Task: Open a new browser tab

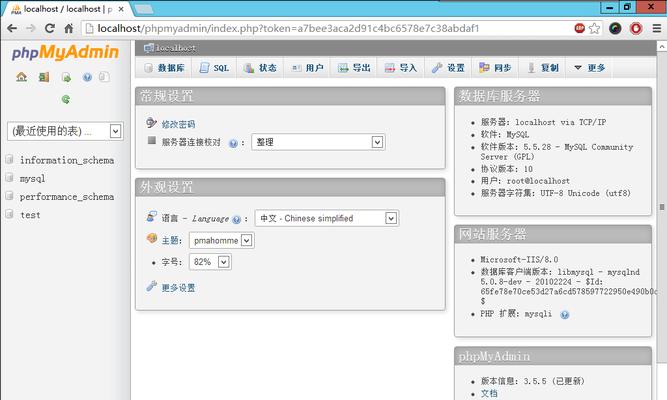Action: [x=144, y=9]
